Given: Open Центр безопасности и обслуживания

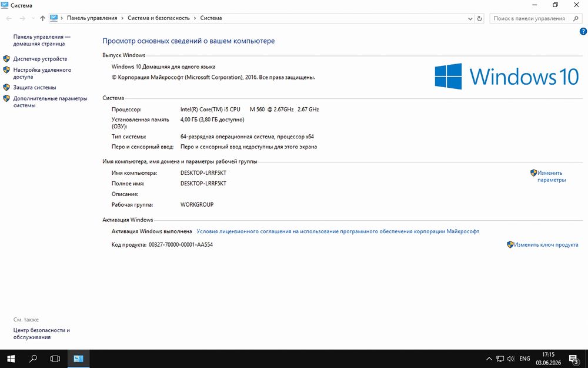Looking at the screenshot, I should (x=42, y=334).
